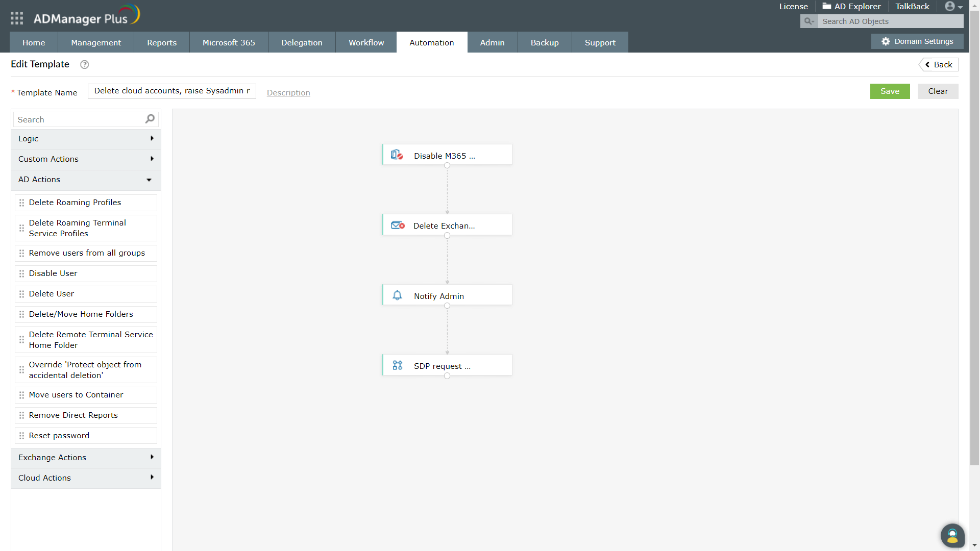980x551 pixels.
Task: Select the Disable M365 workflow node
Action: click(x=447, y=155)
